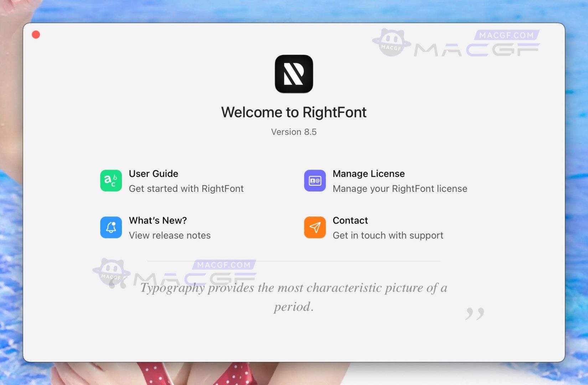The height and width of the screenshot is (385, 588).
Task: Get in touch with support via Contact
Action: pos(388,235)
